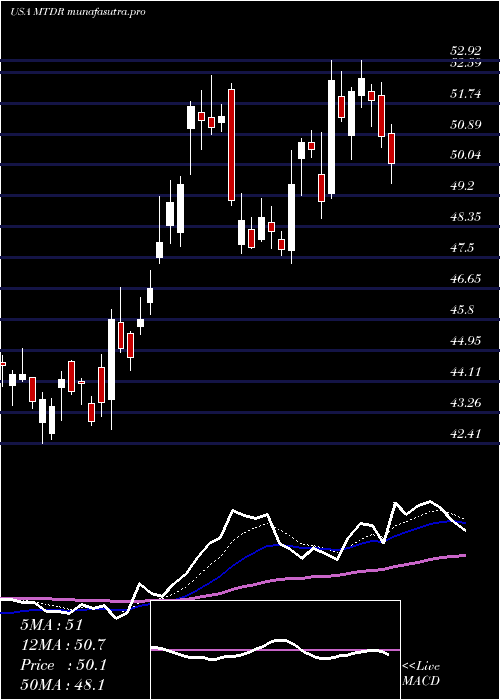Click the 45.8 price axis label
Image resolution: width=500 pixels, height=700 pixels.
(x=462, y=310)
